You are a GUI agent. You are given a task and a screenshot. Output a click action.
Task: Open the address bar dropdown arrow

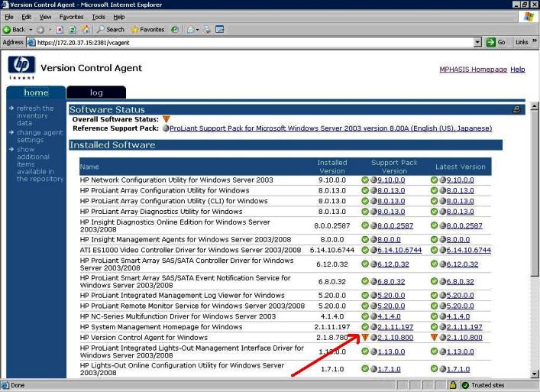coord(478,42)
